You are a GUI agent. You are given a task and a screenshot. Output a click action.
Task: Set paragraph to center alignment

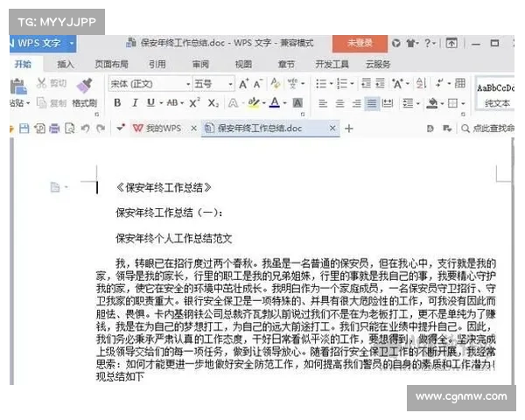pos(339,103)
